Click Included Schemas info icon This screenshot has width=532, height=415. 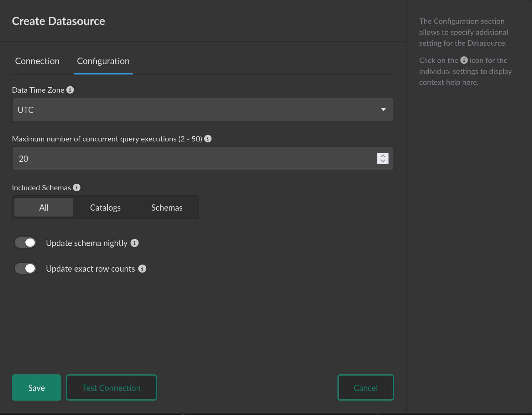click(x=77, y=187)
